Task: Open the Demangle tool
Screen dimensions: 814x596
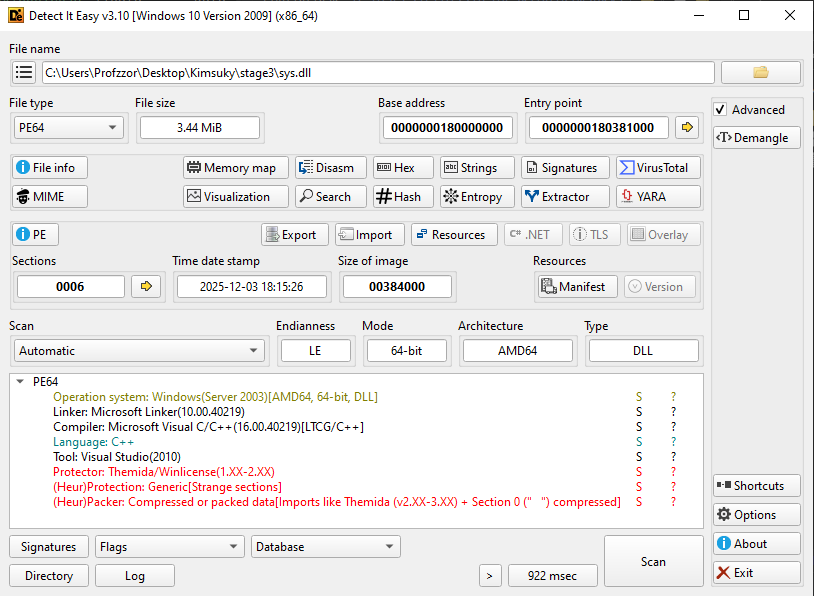Action: [x=756, y=137]
